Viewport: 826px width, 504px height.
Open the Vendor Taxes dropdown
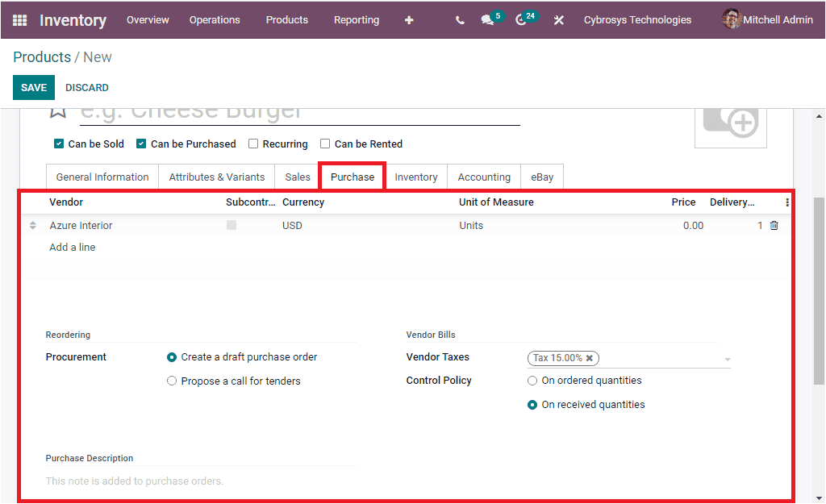point(726,358)
